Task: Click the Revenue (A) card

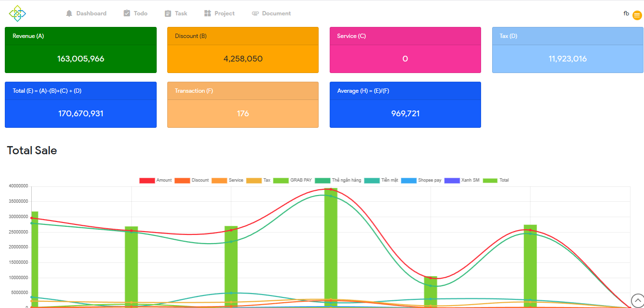Action: click(x=81, y=50)
